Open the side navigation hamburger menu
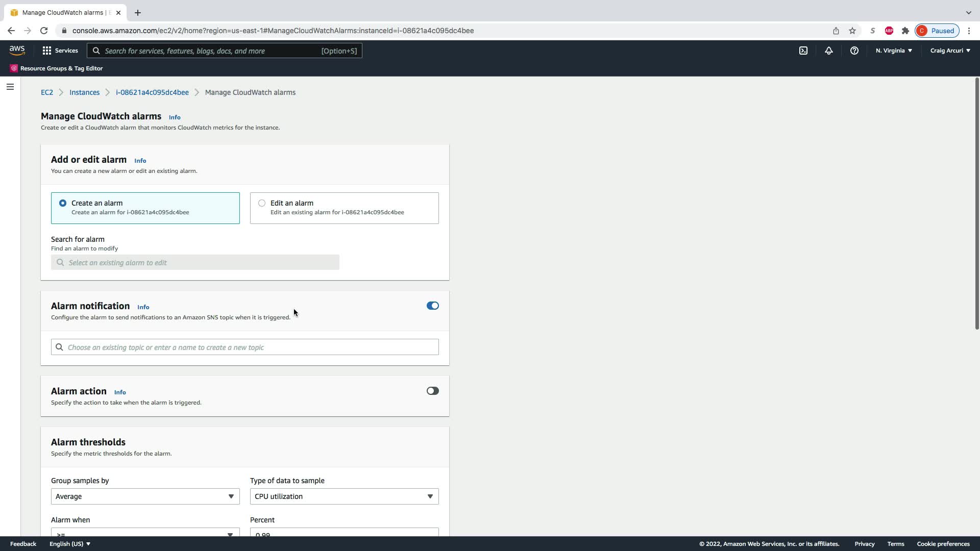 10,87
